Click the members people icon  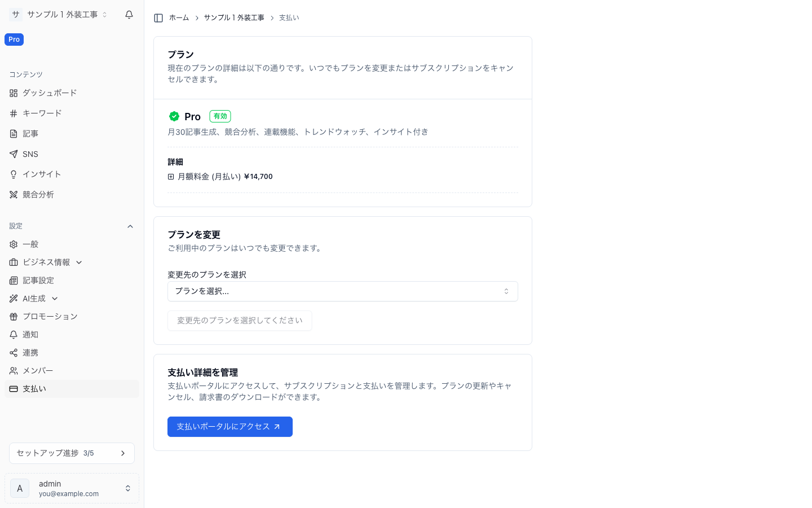click(14, 371)
